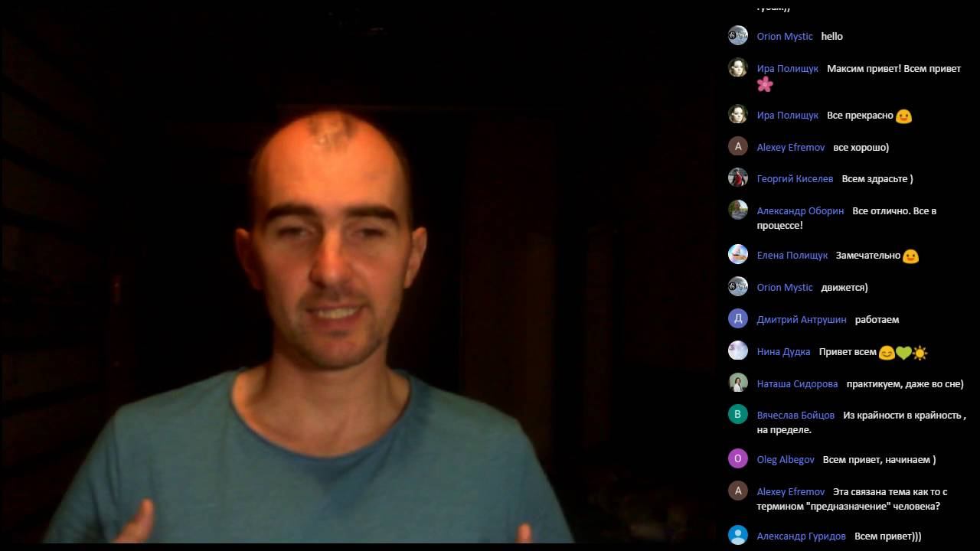The width and height of the screenshot is (980, 551).
Task: Click Дмитрий Антрушин's letter "Д" avatar
Action: click(x=737, y=318)
